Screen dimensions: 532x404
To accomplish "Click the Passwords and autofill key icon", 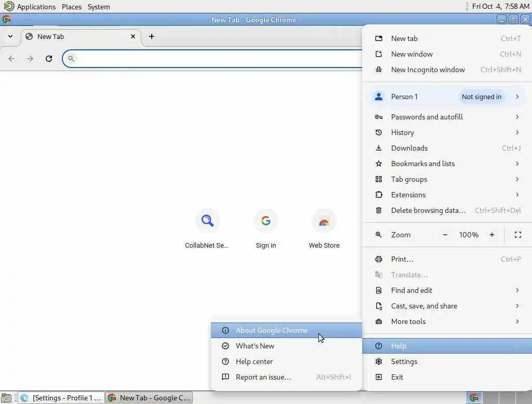I will (379, 117).
